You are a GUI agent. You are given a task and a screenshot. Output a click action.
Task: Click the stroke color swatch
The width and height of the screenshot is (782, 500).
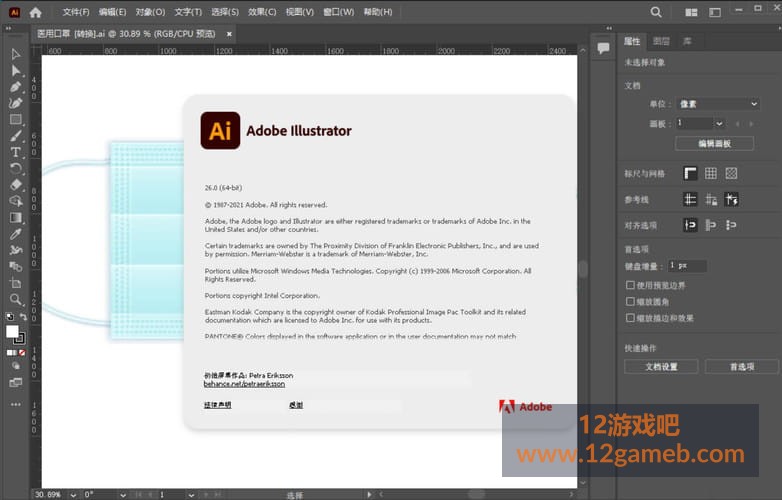[21, 339]
